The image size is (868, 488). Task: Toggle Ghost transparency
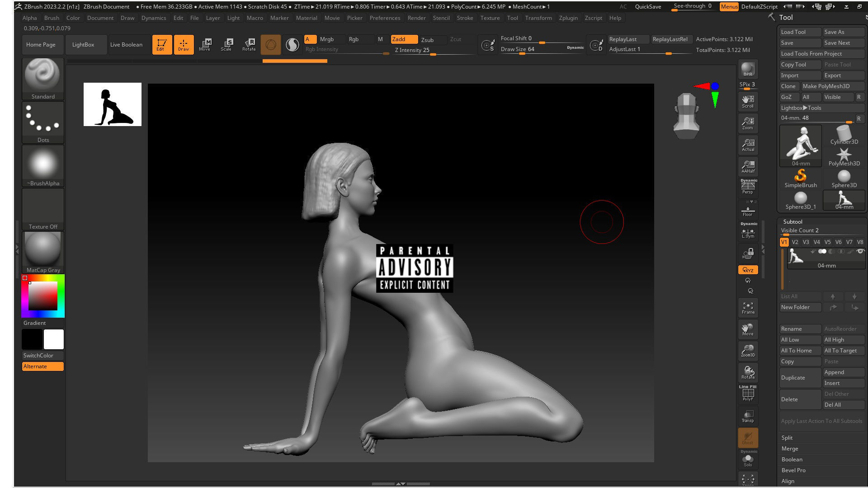click(x=748, y=437)
